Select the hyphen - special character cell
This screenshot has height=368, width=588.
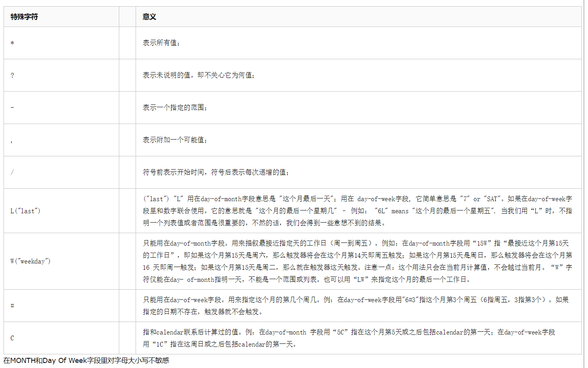(61, 108)
